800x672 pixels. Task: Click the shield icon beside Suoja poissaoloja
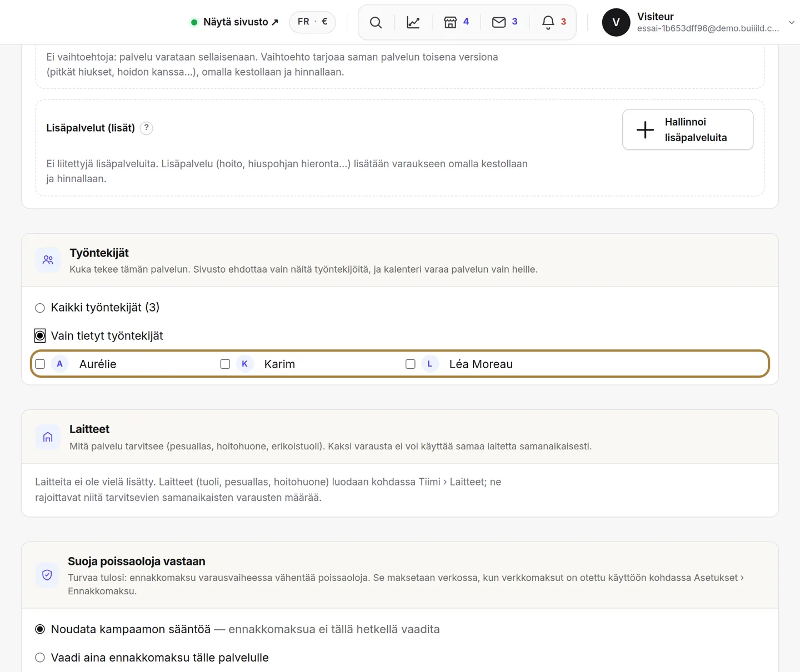click(x=47, y=575)
